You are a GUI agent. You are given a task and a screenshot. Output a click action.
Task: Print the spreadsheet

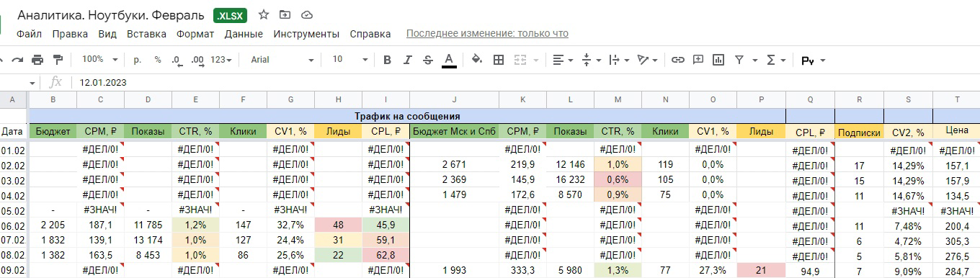point(37,60)
